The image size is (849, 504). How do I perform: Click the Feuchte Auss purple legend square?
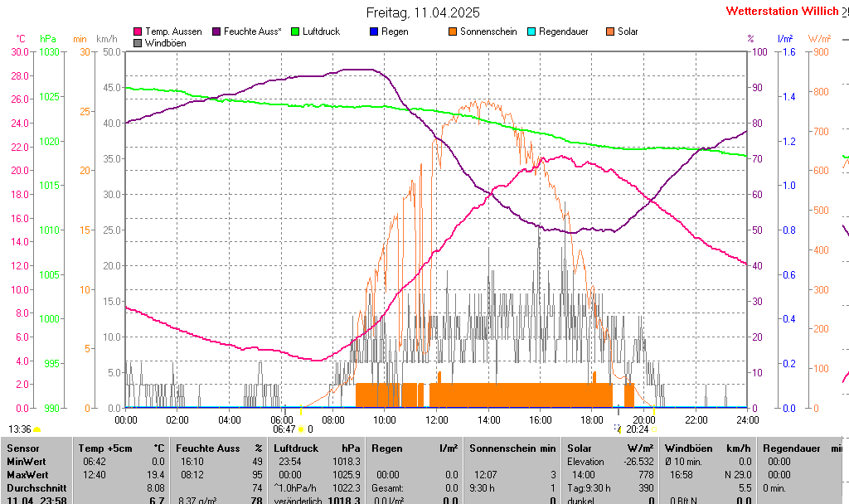tap(217, 31)
